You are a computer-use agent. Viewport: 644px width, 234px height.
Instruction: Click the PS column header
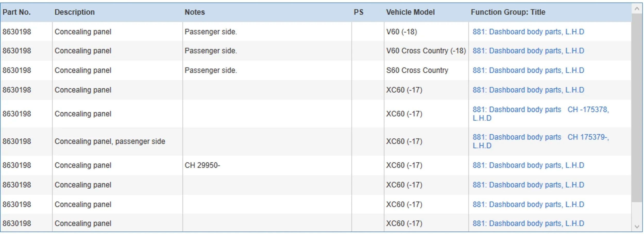click(x=358, y=12)
